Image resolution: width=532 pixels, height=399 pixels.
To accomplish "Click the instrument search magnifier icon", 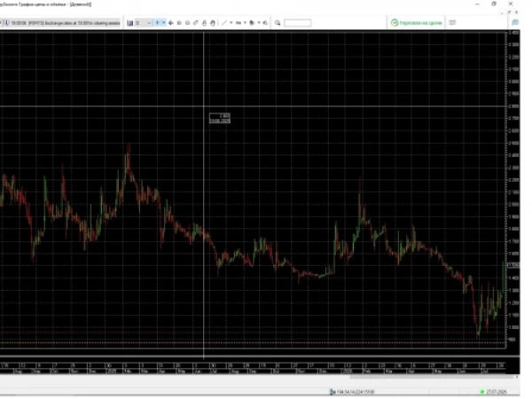I will 278,23.
